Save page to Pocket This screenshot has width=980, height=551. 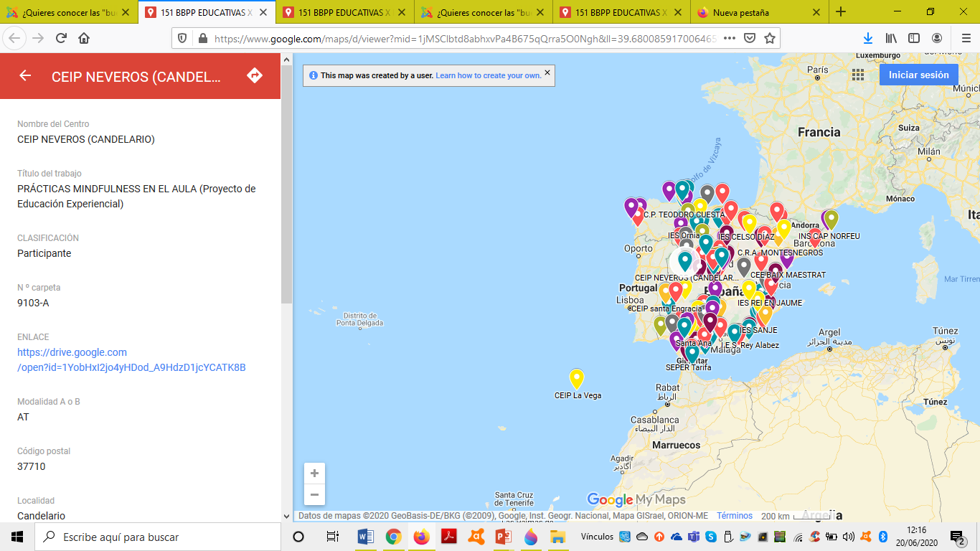(x=750, y=39)
